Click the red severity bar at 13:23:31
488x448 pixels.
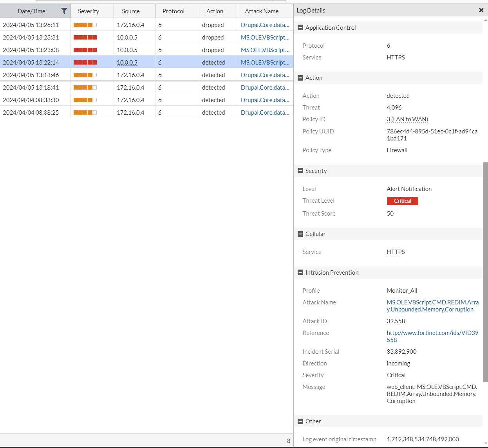click(85, 38)
